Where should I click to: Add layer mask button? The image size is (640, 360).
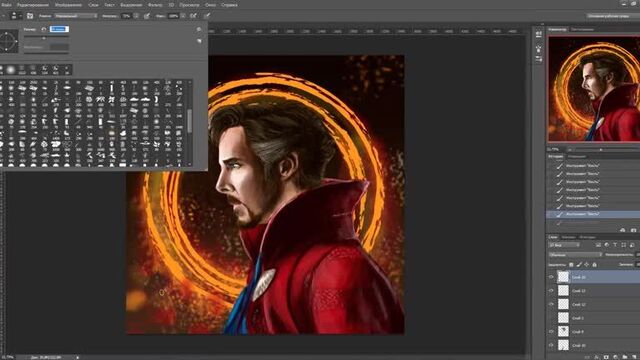click(606, 357)
